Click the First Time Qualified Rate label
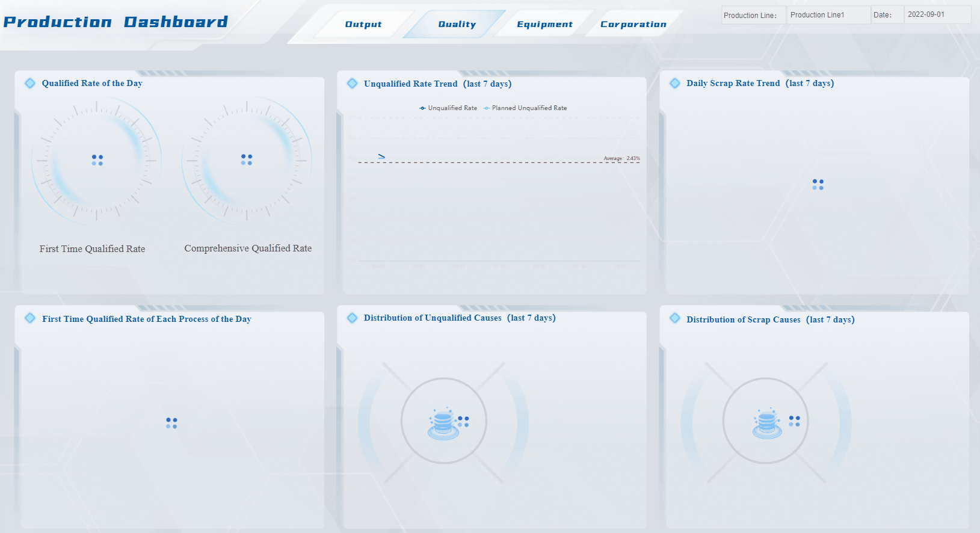The width and height of the screenshot is (980, 533). (x=93, y=249)
